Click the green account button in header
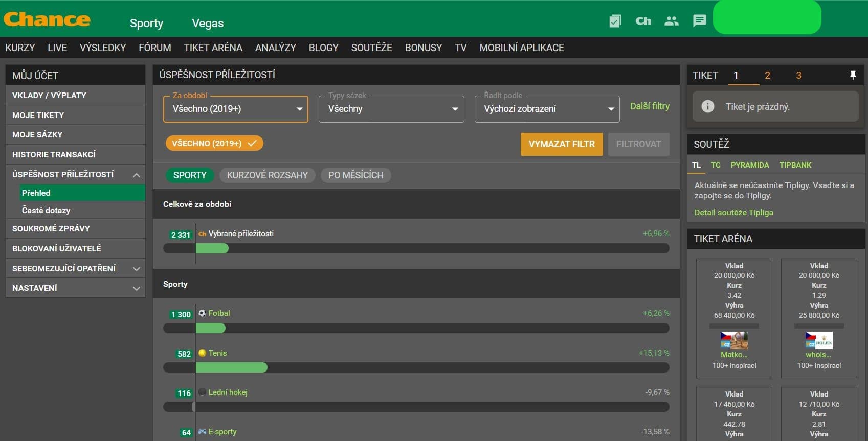 click(x=767, y=17)
